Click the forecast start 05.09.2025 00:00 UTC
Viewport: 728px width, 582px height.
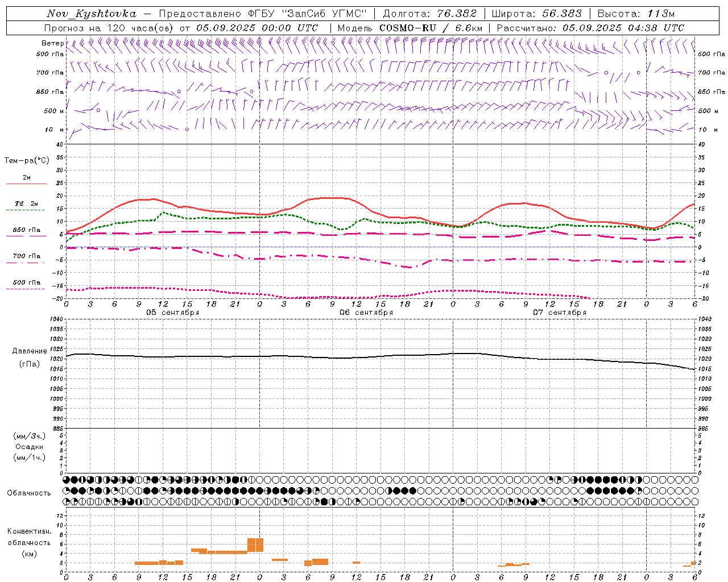coord(257,28)
